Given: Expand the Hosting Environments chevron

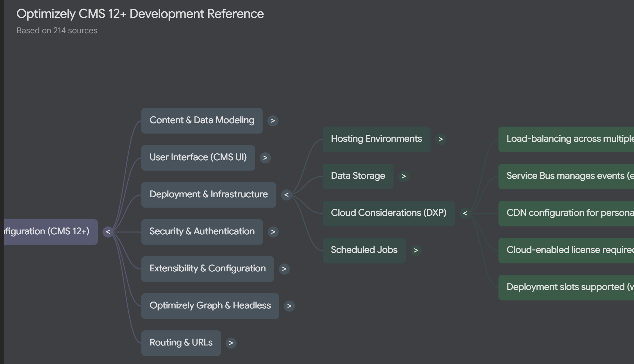Looking at the screenshot, I should tap(441, 139).
